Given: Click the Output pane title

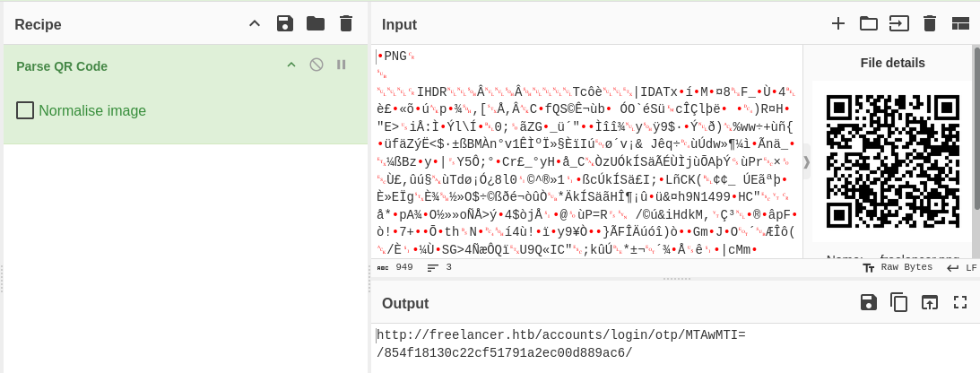Looking at the screenshot, I should [405, 303].
